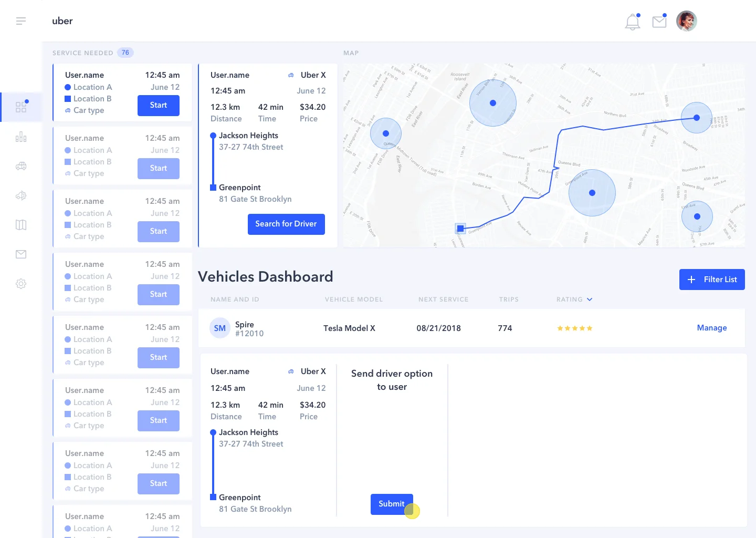Select the dashboard grid sidebar icon
Viewport: 756px width, 538px height.
click(x=21, y=107)
